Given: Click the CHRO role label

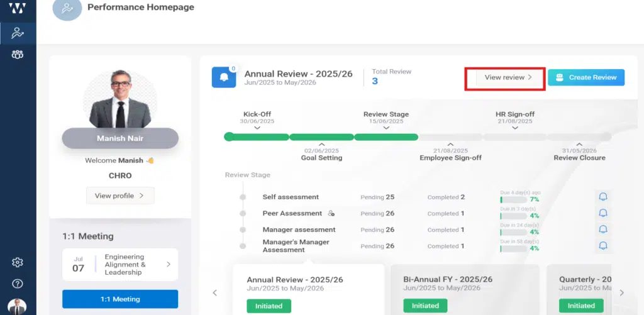Looking at the screenshot, I should tap(120, 176).
